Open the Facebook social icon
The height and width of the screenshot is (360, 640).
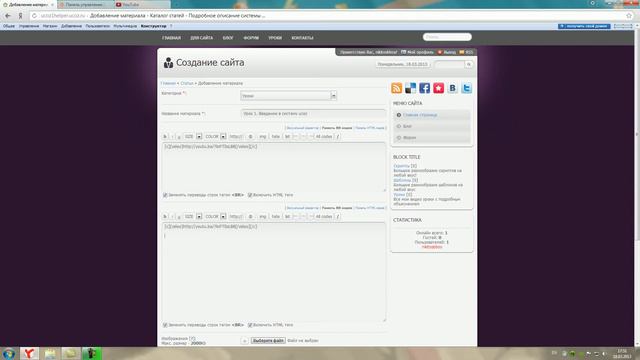point(424,88)
